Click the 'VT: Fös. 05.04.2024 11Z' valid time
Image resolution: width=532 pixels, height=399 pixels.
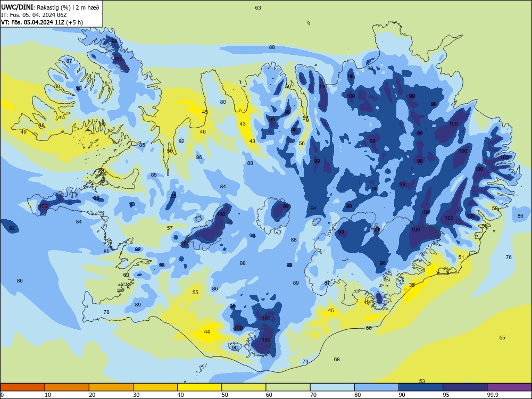point(32,22)
